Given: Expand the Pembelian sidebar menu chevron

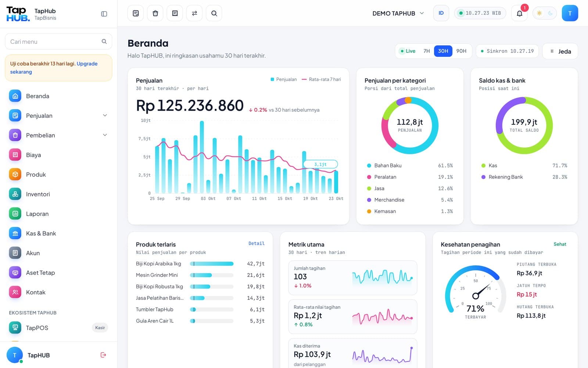Looking at the screenshot, I should [x=105, y=135].
